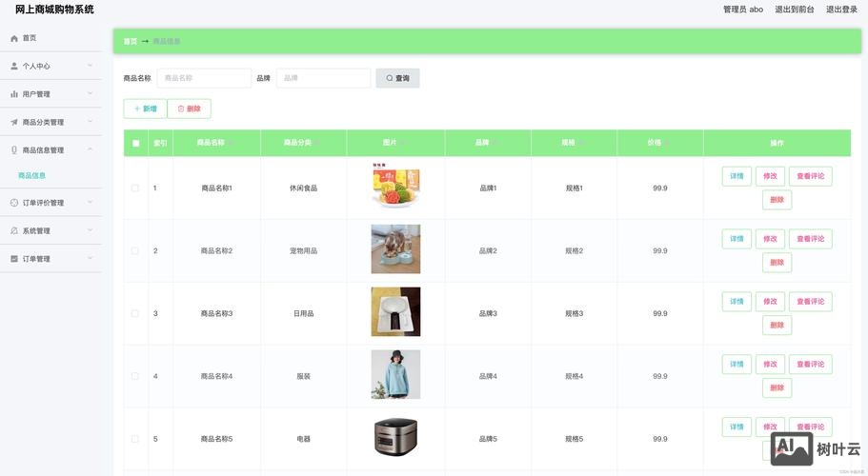The width and height of the screenshot is (868, 476).
Task: Expand the 系统管理 menu chevron
Action: click(x=91, y=230)
